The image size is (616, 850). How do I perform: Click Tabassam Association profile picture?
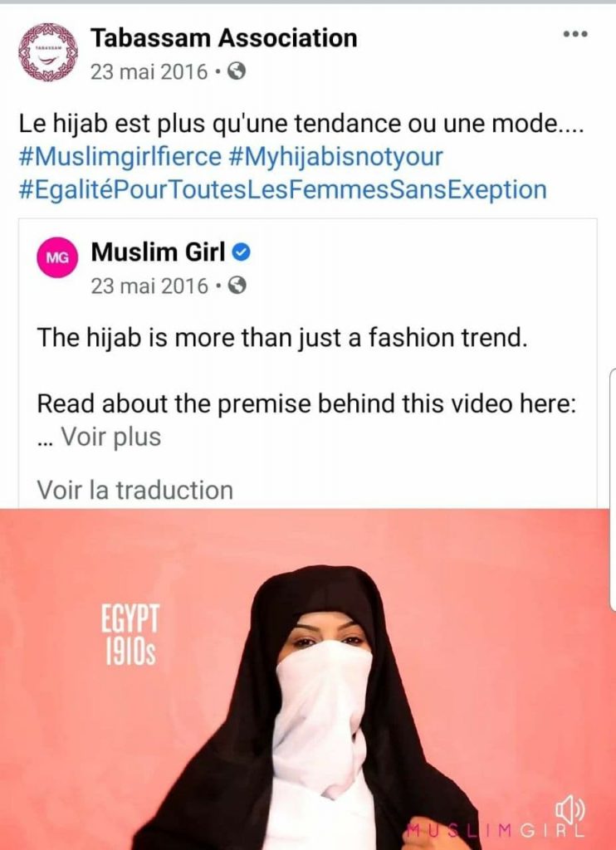coord(48,52)
